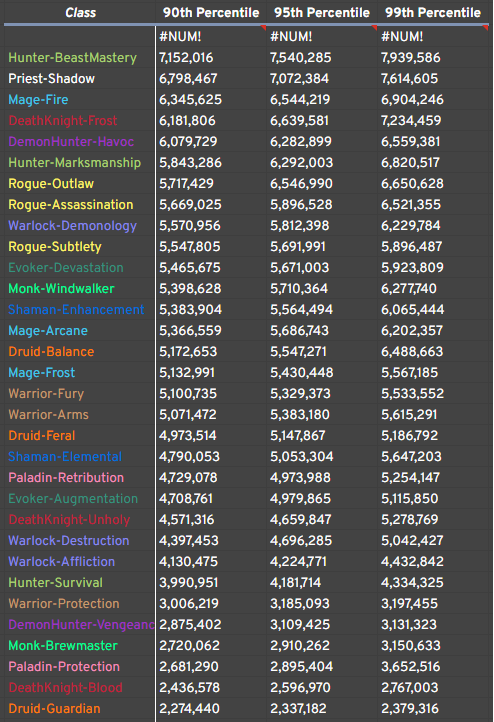The width and height of the screenshot is (494, 722).
Task: Click the Class column header
Action: coord(80,12)
